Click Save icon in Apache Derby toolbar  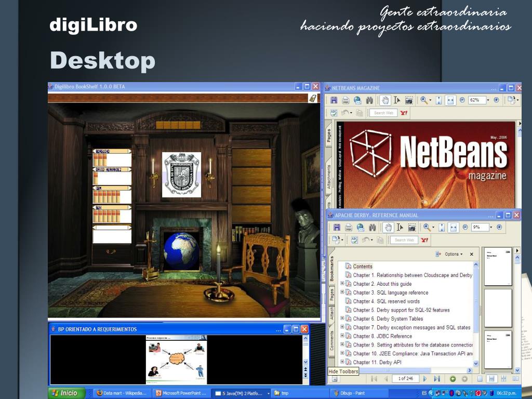pyautogui.click(x=337, y=228)
